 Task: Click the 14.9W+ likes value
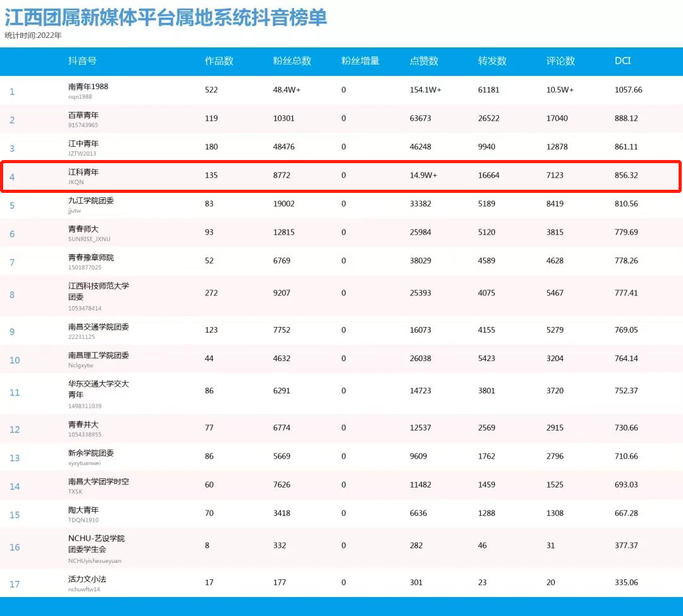click(x=423, y=175)
